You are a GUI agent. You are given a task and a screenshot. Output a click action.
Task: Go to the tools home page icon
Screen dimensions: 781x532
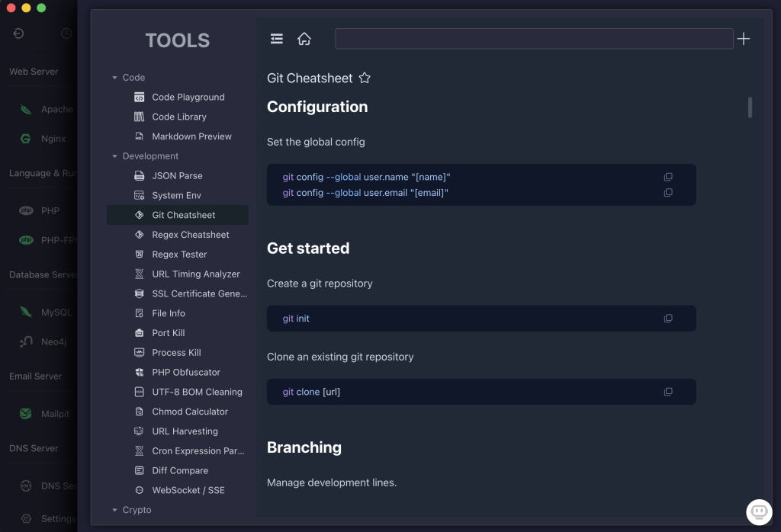coord(304,39)
